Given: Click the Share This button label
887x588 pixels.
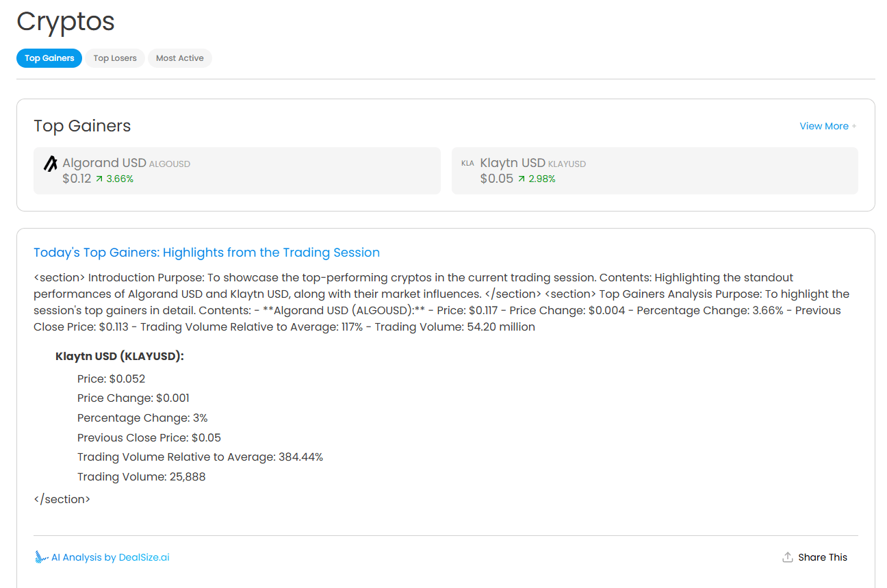Looking at the screenshot, I should (823, 557).
